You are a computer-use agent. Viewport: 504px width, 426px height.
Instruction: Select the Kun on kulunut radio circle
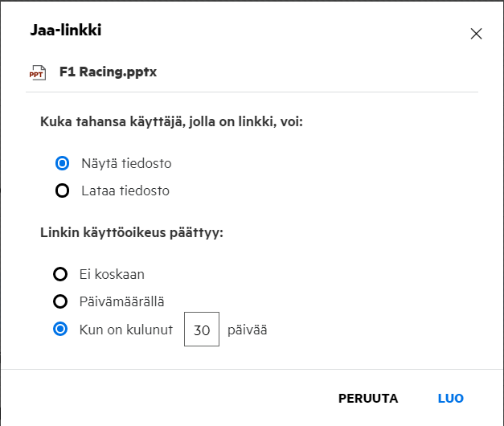click(x=60, y=329)
